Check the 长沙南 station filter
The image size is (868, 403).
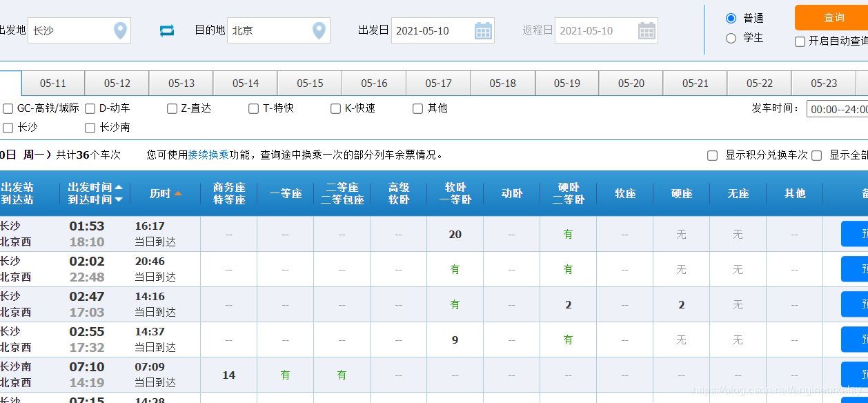[90, 128]
